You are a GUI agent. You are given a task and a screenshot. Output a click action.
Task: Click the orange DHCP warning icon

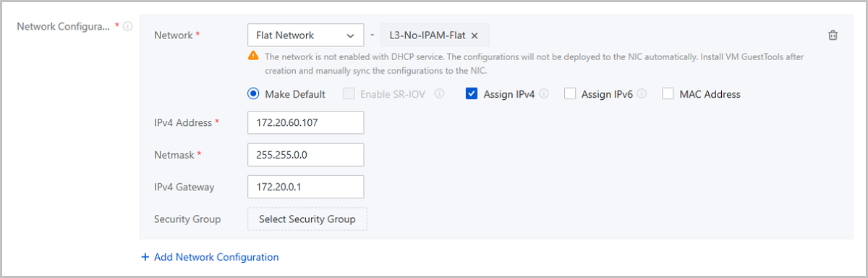(x=252, y=56)
